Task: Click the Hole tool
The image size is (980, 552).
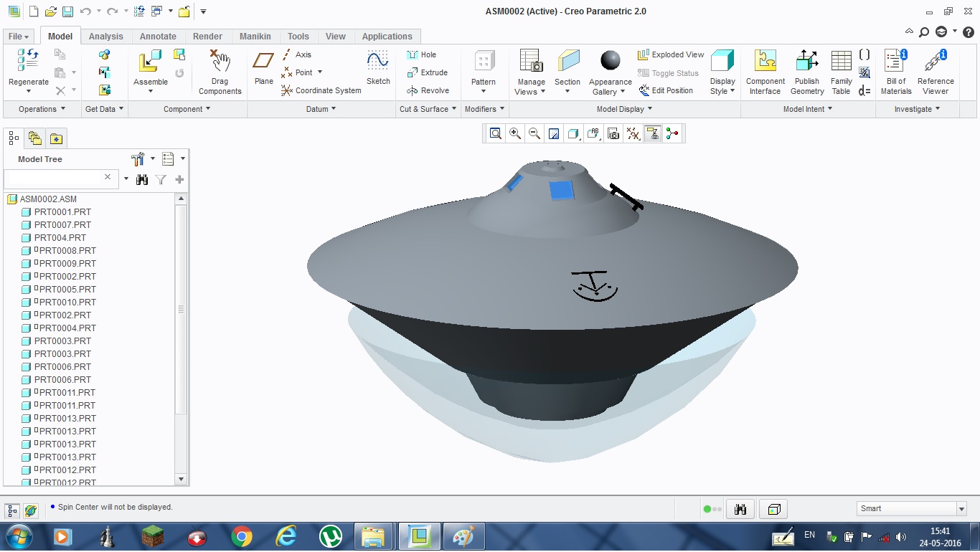Action: click(x=421, y=54)
